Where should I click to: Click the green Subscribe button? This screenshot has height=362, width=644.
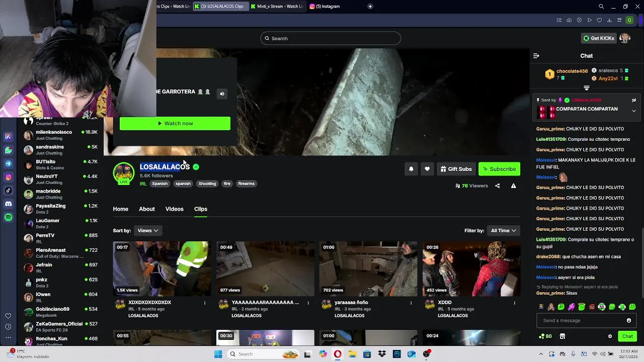[x=499, y=169]
